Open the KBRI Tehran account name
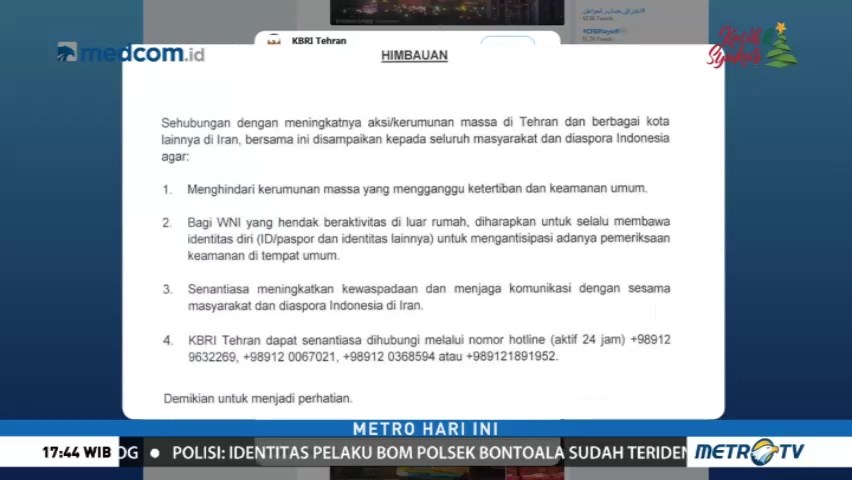Image resolution: width=852 pixels, height=480 pixels. [x=319, y=40]
